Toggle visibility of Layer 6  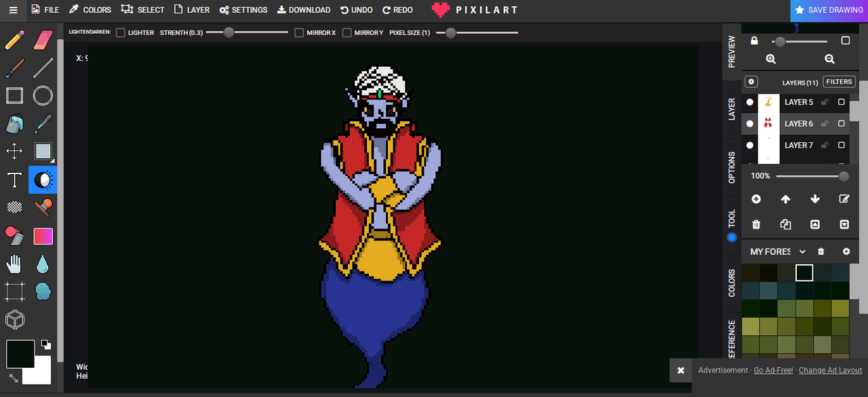750,124
